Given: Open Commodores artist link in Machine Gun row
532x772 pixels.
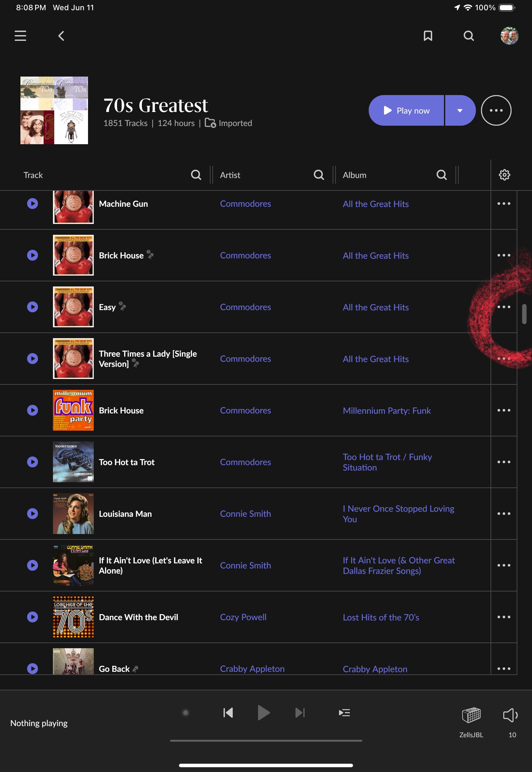Looking at the screenshot, I should tap(245, 204).
